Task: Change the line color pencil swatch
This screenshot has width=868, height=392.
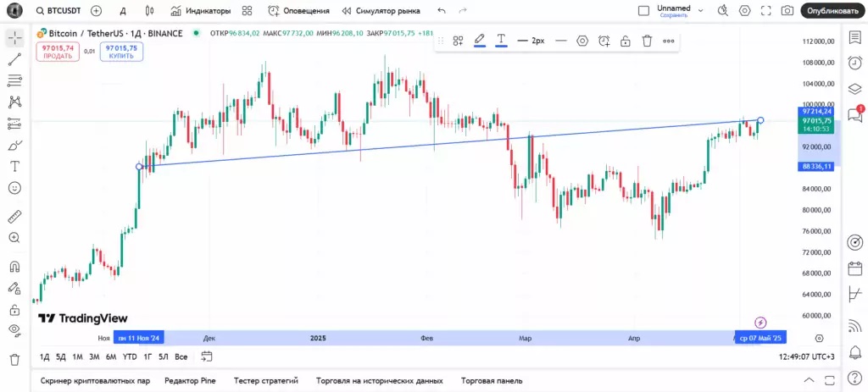Action: [480, 41]
